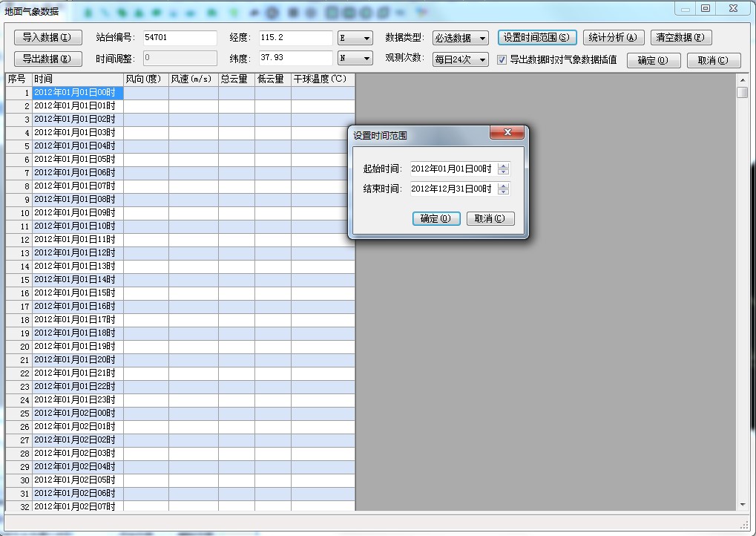The width and height of the screenshot is (756, 536).
Task: Click the 站台编号 input field
Action: pos(180,38)
